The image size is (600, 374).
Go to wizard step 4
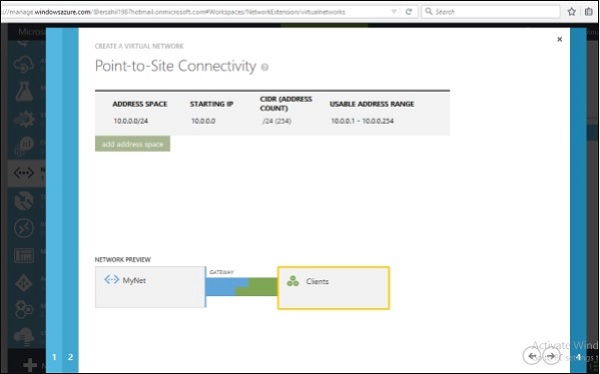pos(578,357)
